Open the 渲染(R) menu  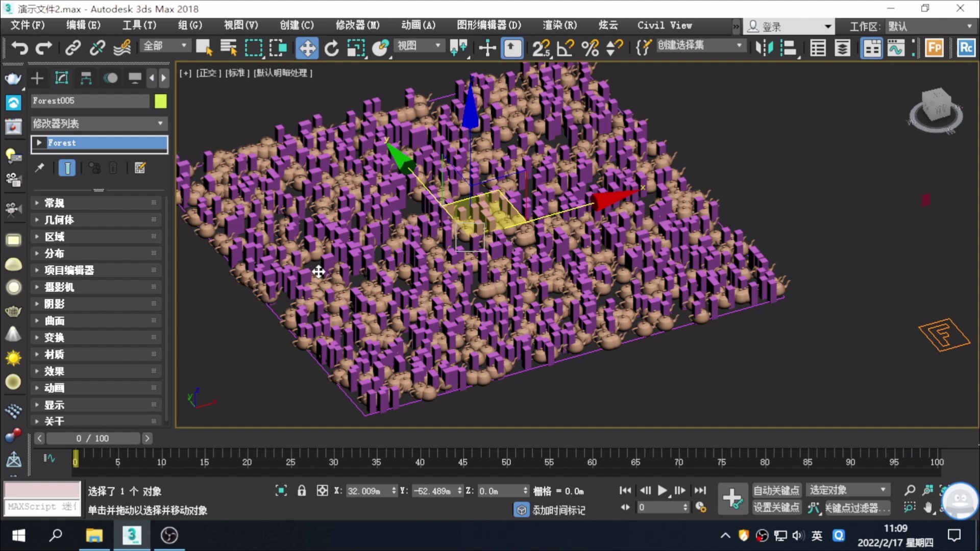click(x=559, y=25)
